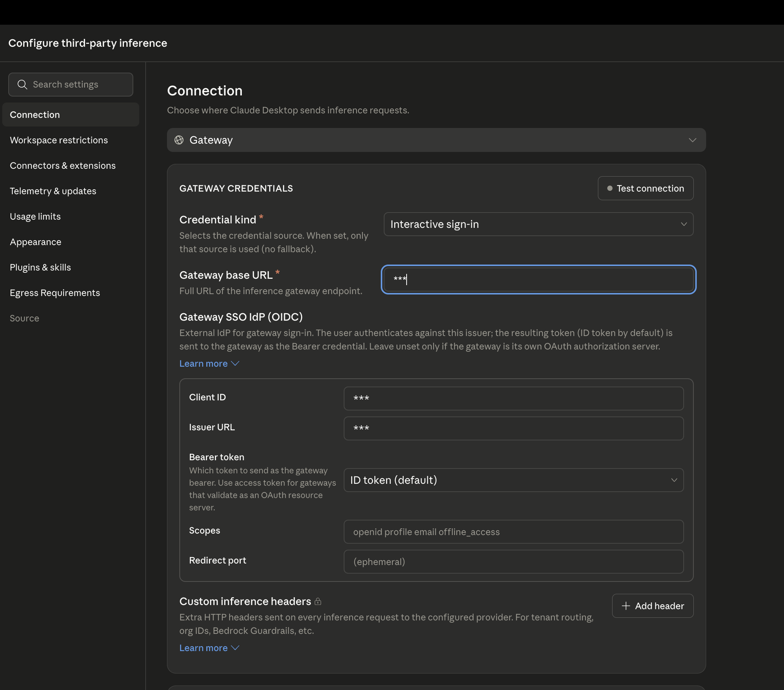Click the status dot in Test connection
The image size is (784, 690).
click(x=610, y=188)
